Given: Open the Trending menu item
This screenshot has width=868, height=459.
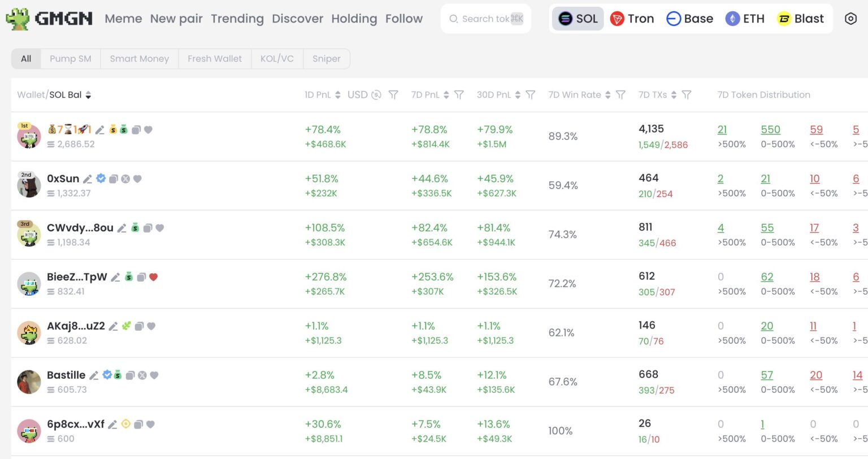Looking at the screenshot, I should tap(237, 19).
